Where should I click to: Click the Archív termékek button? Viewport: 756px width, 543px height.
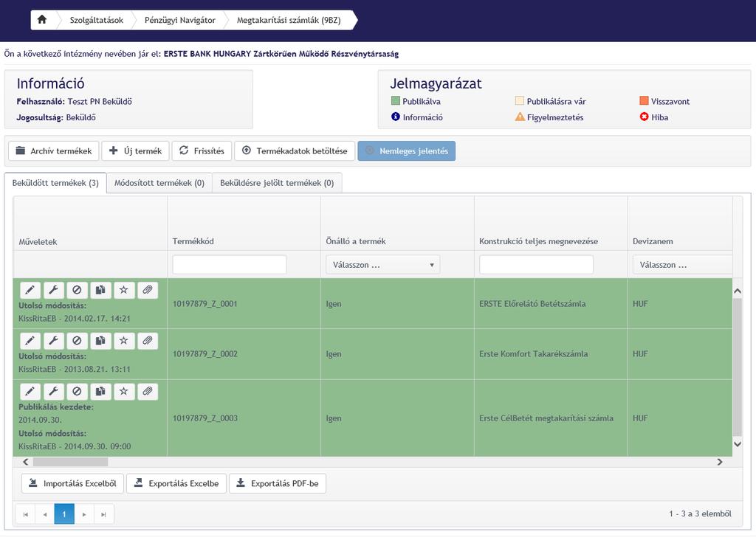point(53,151)
